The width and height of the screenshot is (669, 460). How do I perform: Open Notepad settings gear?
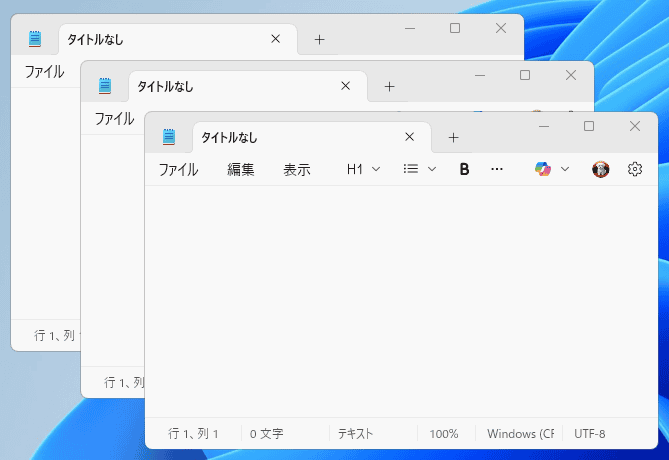click(x=635, y=169)
